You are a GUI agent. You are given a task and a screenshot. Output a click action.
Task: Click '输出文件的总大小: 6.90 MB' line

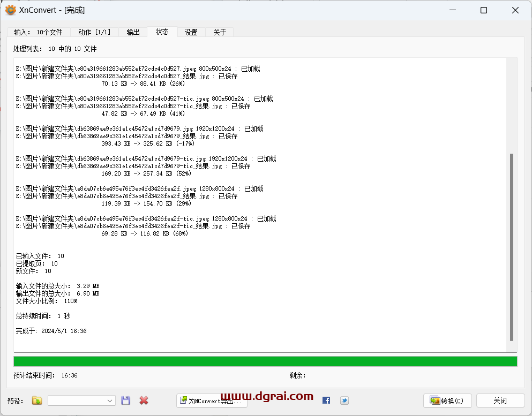click(x=58, y=293)
